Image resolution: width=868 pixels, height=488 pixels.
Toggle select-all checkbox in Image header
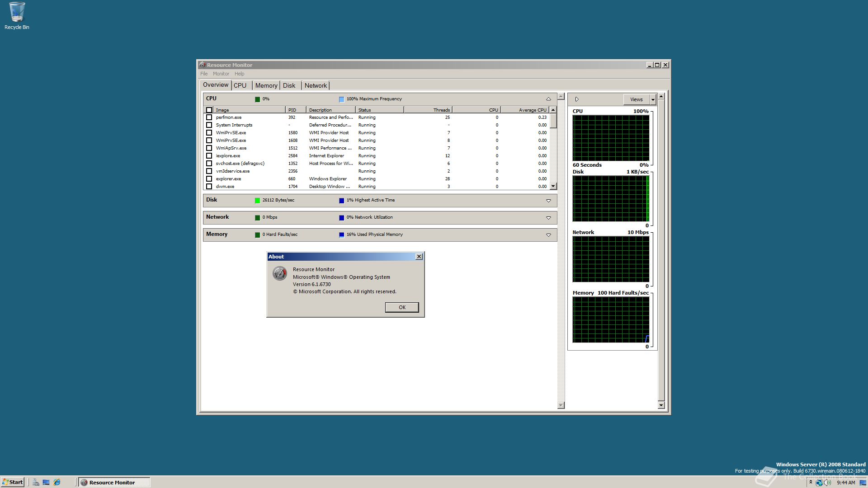coord(209,110)
